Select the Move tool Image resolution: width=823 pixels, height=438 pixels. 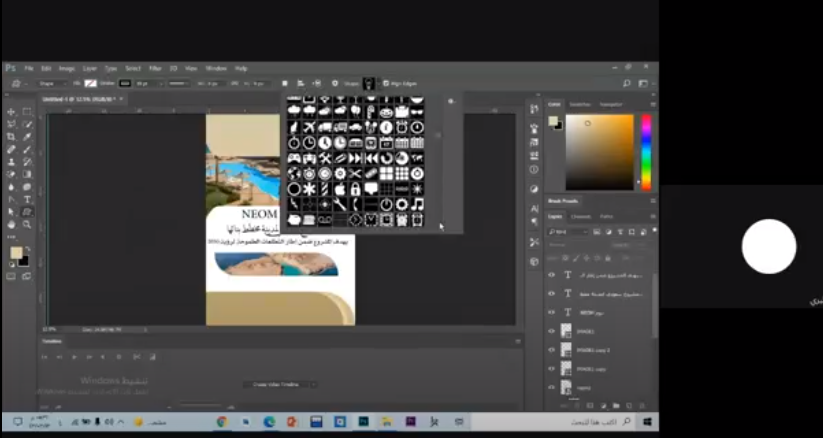tap(11, 112)
